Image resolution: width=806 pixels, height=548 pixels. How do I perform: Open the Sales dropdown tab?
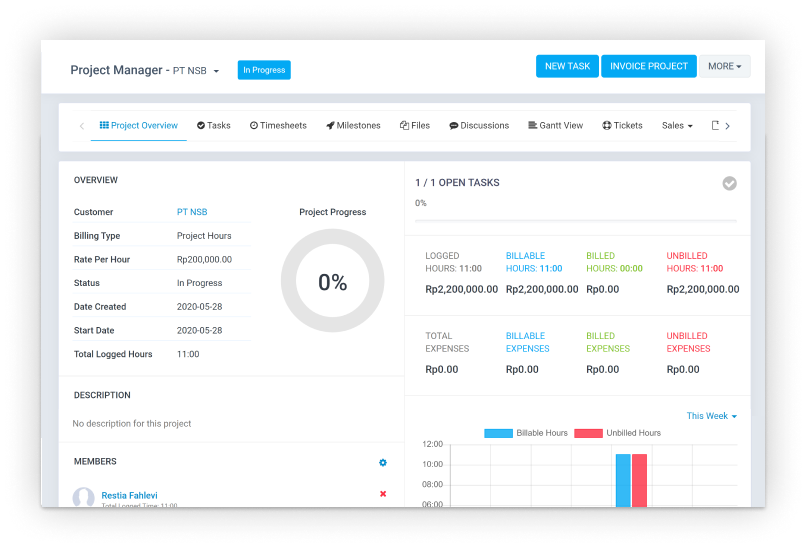(x=677, y=125)
